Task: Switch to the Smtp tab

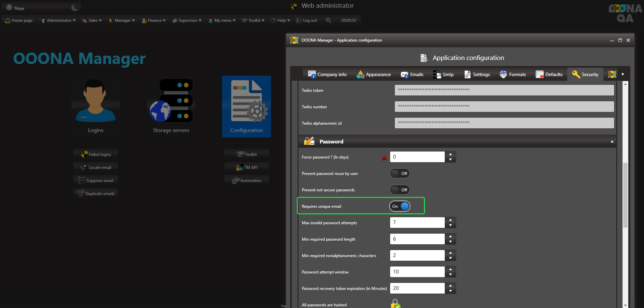Action: tap(443, 74)
